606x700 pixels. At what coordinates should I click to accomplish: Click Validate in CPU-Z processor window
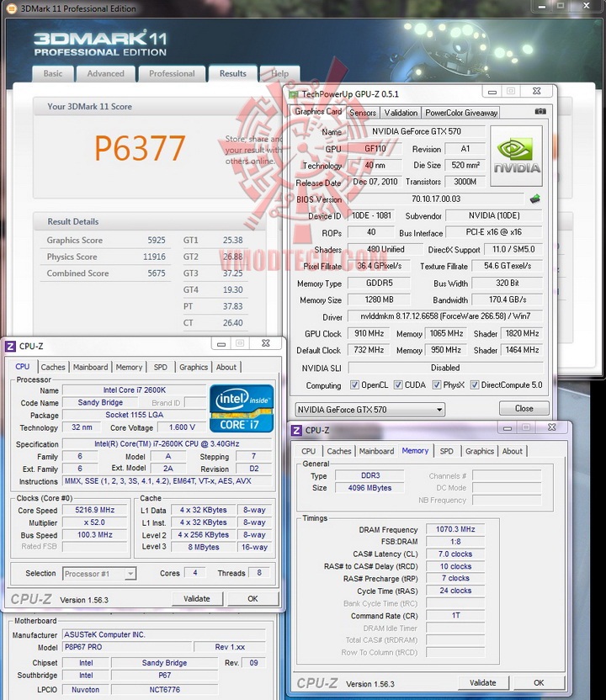(x=196, y=599)
